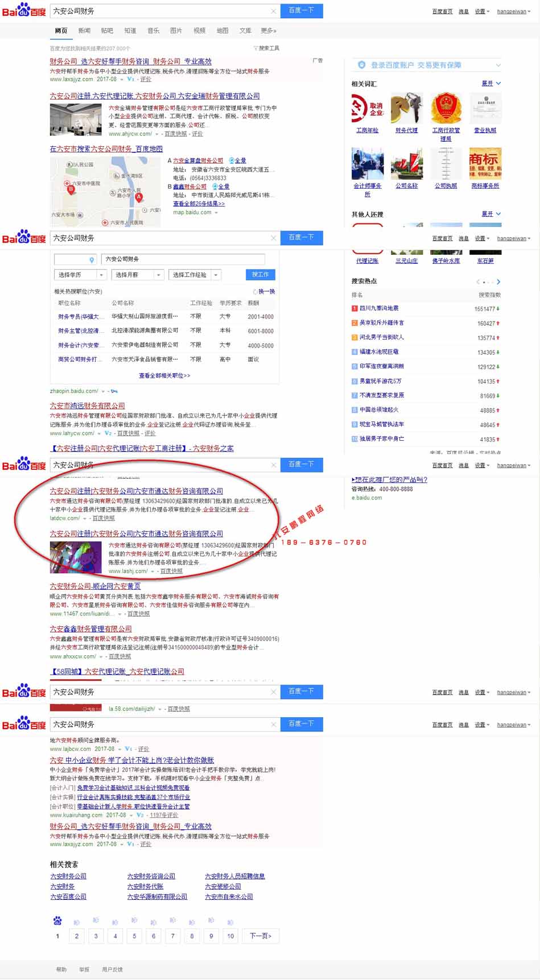This screenshot has height=980, width=540.
Task: Open the 选择工作经验 dropdown
Action: tap(194, 275)
